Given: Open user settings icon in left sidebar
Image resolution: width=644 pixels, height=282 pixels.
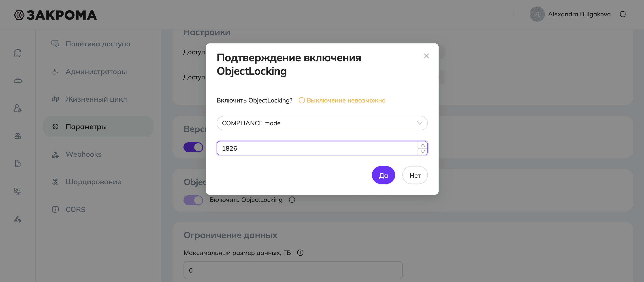Looking at the screenshot, I should pos(18,108).
